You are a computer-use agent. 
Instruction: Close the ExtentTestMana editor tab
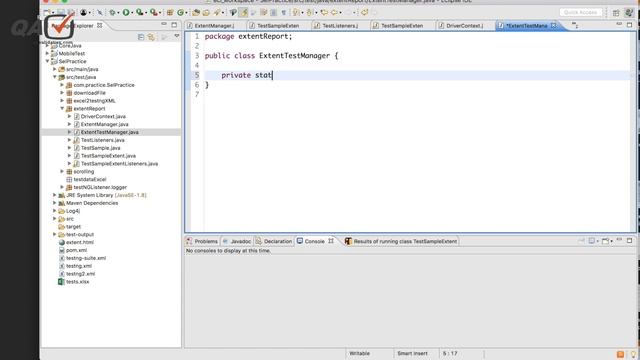click(x=553, y=25)
